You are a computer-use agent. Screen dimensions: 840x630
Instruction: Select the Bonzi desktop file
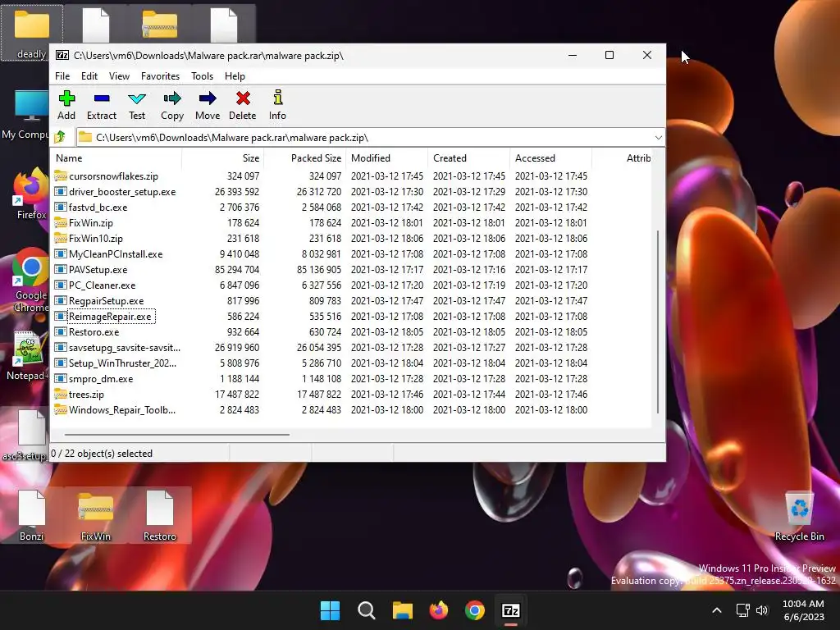pyautogui.click(x=32, y=515)
